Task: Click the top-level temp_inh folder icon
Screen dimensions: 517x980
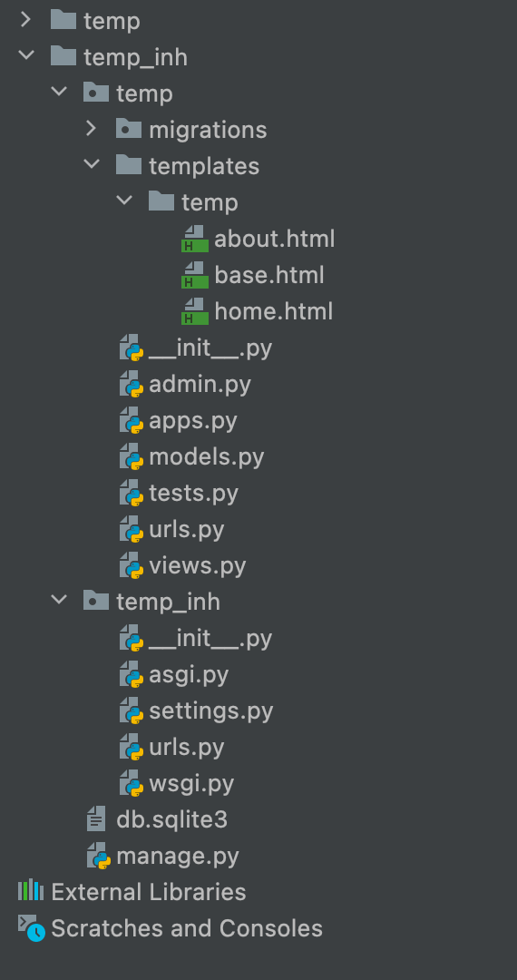Action: [63, 56]
